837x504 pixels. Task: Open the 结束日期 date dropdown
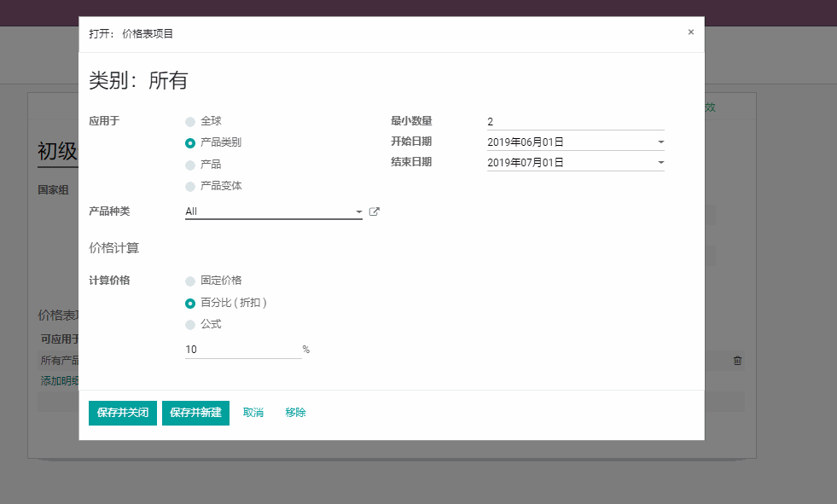(660, 162)
